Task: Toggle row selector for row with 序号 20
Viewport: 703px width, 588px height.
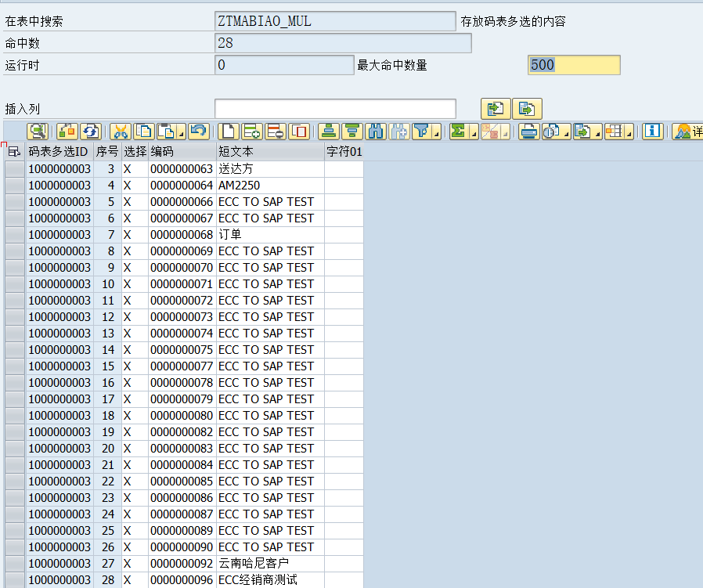Action: tap(15, 449)
